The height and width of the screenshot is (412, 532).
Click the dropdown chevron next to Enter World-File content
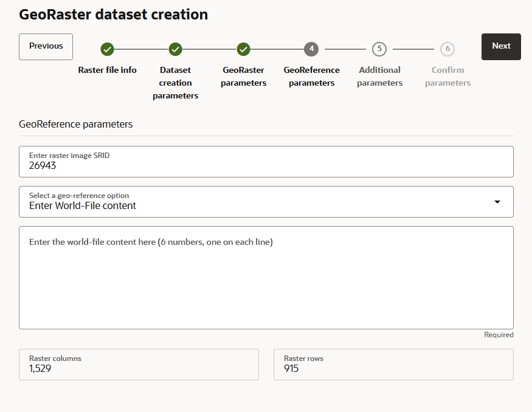point(497,201)
